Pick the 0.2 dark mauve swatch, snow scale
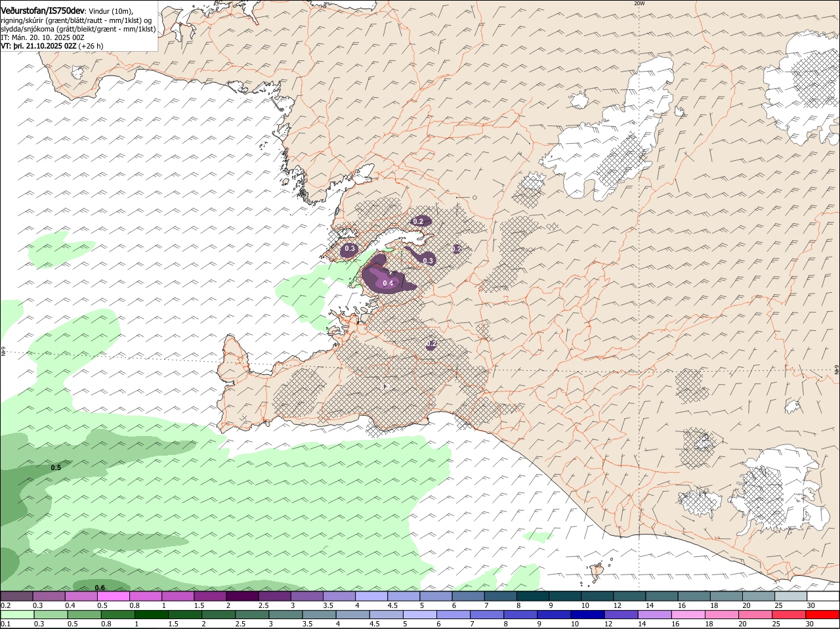This screenshot has width=840, height=629. (x=16, y=596)
